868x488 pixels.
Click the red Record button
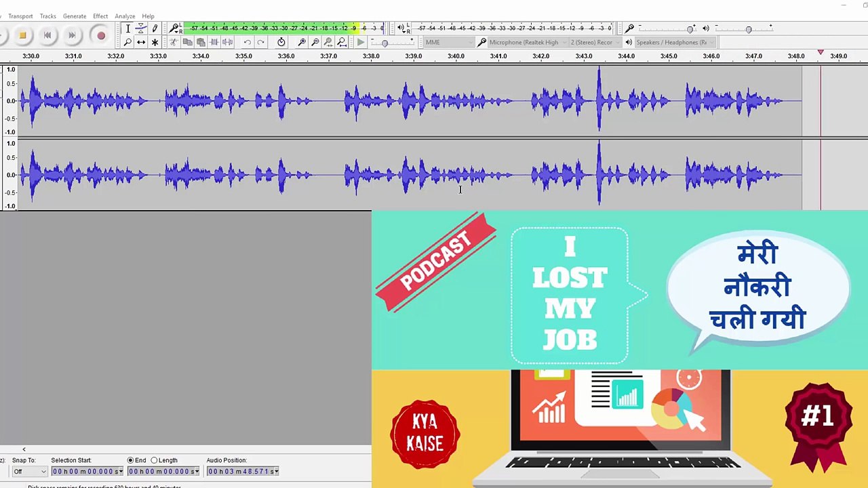pyautogui.click(x=100, y=35)
